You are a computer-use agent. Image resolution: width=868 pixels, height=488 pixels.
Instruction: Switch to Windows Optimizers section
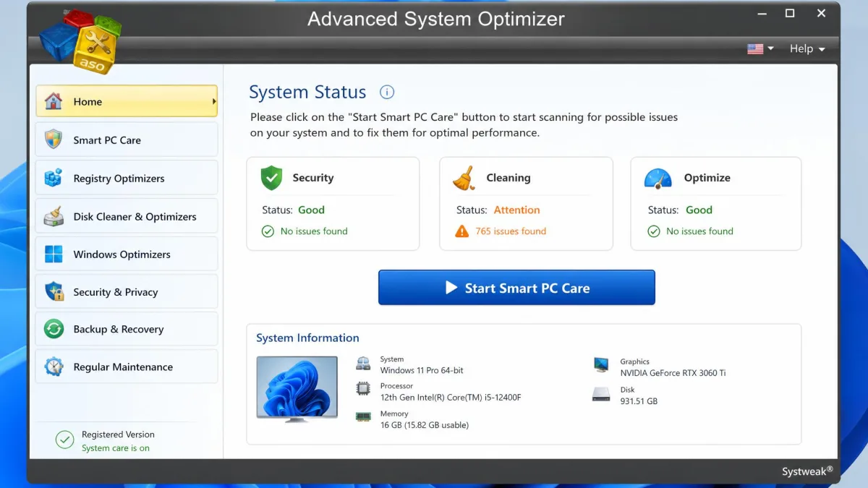(127, 254)
